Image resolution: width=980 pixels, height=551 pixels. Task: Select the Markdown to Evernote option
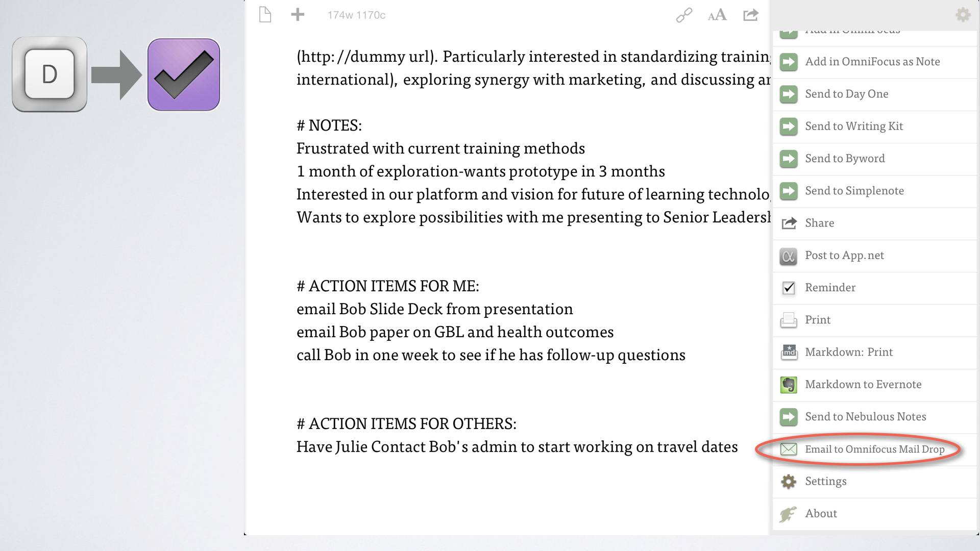(863, 384)
